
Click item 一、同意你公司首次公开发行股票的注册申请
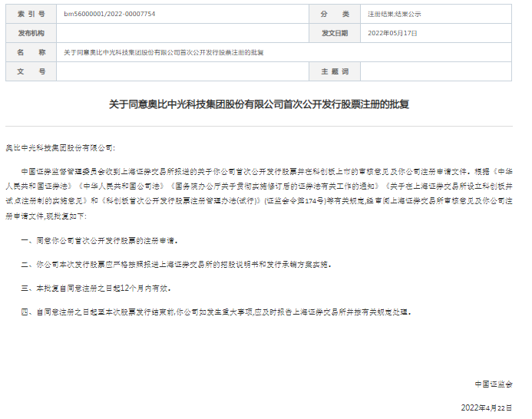pyautogui.click(x=99, y=240)
